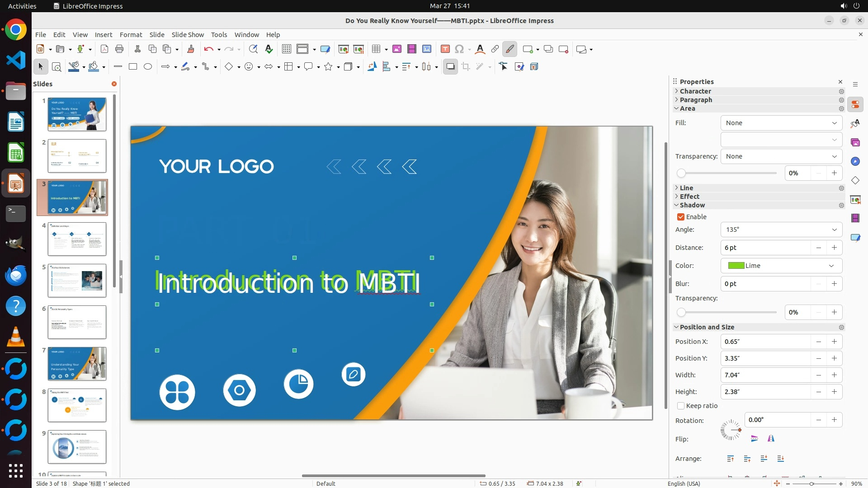Check the Keep ratio checkbox

coord(681,406)
